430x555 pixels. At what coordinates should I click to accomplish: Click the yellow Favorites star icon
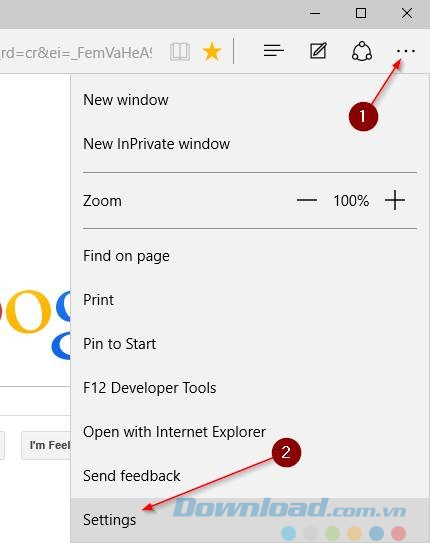tap(212, 51)
